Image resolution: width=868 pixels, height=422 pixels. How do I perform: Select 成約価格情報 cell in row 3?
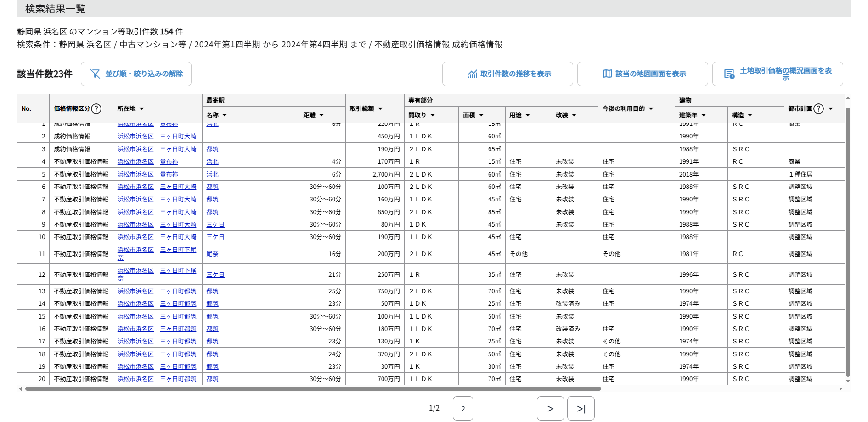coord(81,149)
